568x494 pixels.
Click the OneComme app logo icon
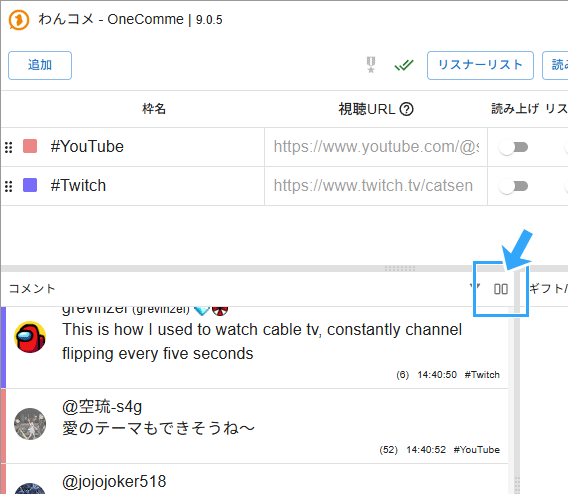18,20
